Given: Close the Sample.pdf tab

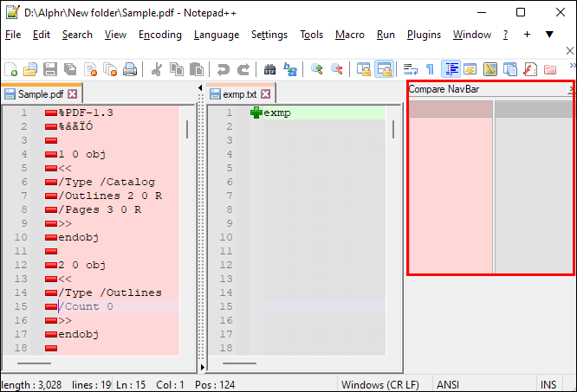Looking at the screenshot, I should (x=73, y=94).
